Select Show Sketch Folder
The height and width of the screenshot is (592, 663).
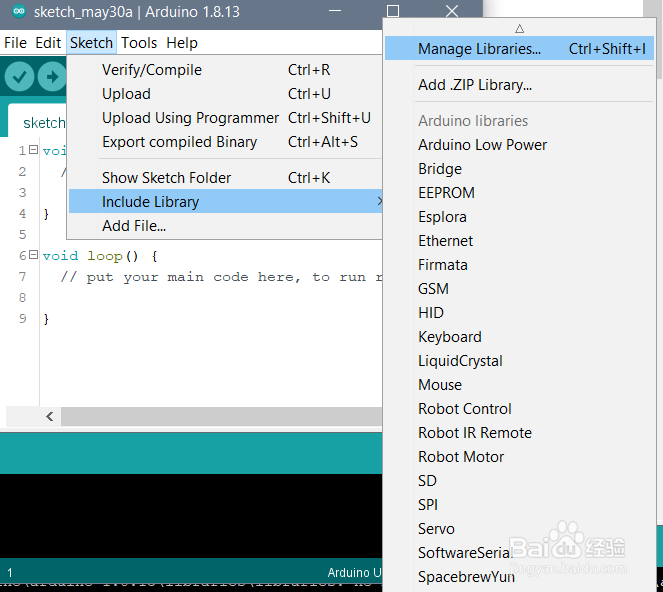tap(225, 178)
